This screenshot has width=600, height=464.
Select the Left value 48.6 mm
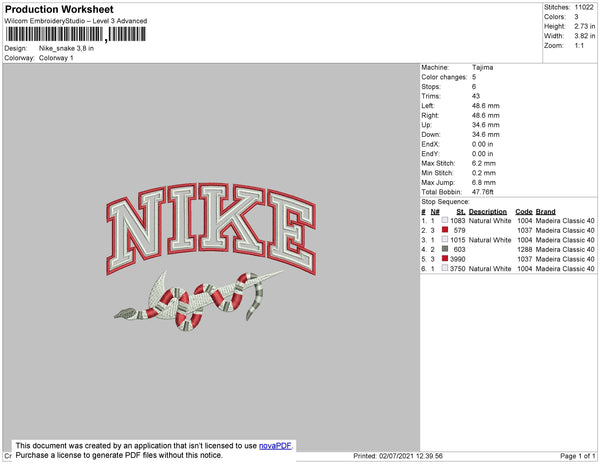point(486,106)
